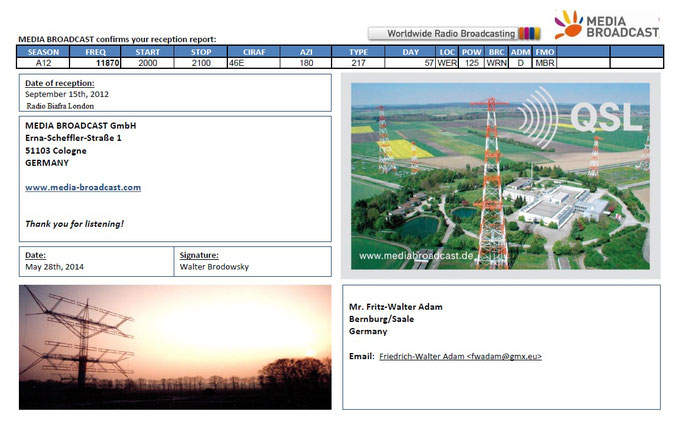Select the WRN broadcaster cell
682x425 pixels.
coord(496,63)
